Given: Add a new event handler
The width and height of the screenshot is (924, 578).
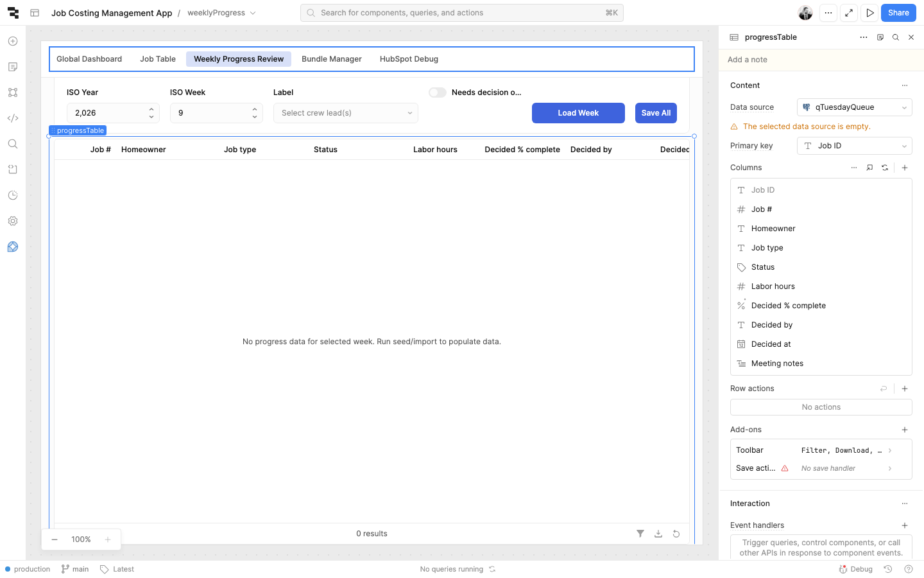Looking at the screenshot, I should click(x=904, y=525).
